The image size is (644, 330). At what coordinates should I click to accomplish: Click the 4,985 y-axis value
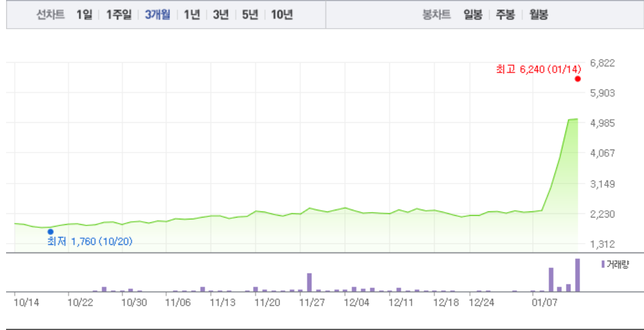pyautogui.click(x=602, y=123)
